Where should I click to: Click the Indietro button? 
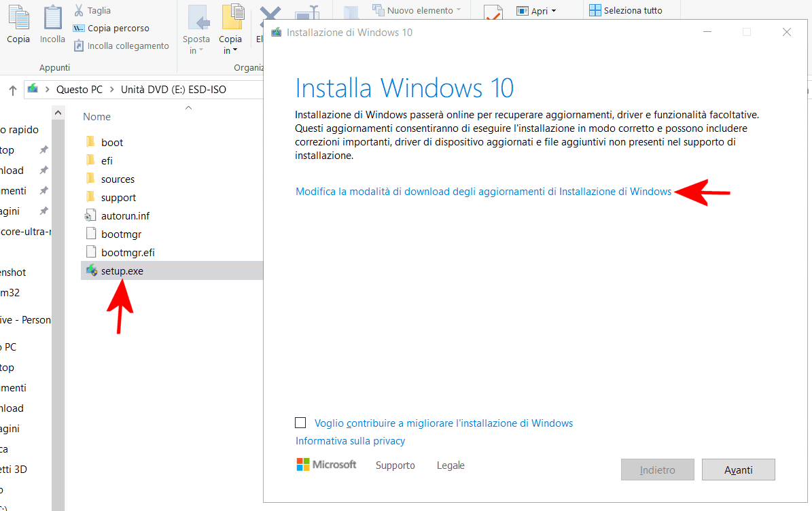tap(658, 470)
